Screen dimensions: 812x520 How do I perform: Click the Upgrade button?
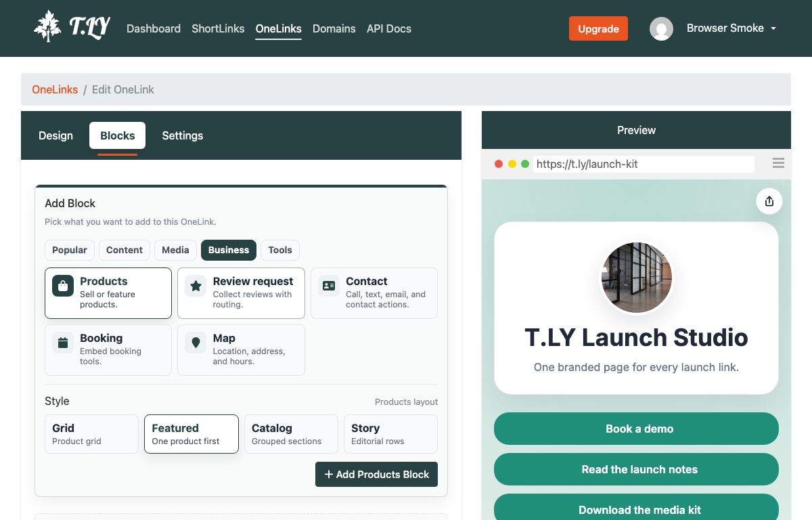point(598,28)
